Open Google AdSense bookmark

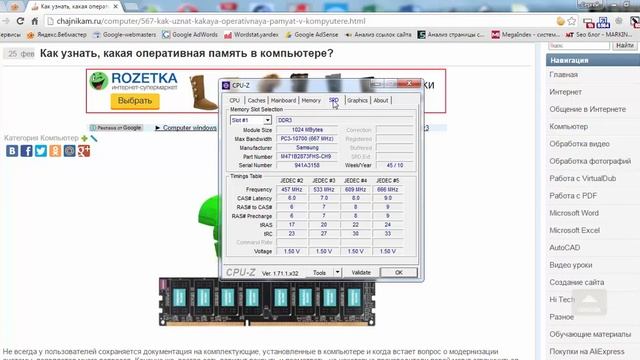coord(312,35)
